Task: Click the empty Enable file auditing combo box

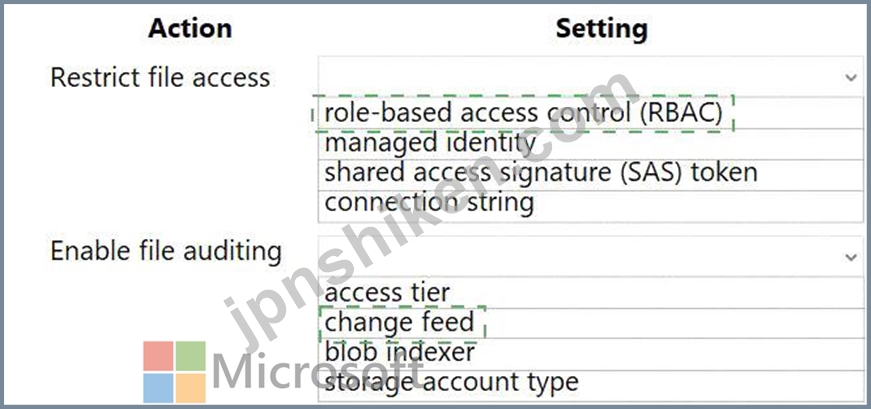Action: pyautogui.click(x=590, y=257)
